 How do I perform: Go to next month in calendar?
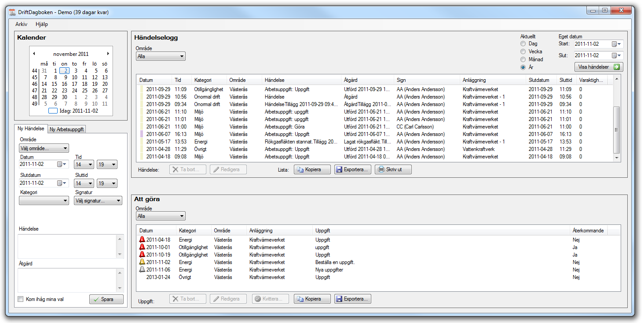[108, 54]
